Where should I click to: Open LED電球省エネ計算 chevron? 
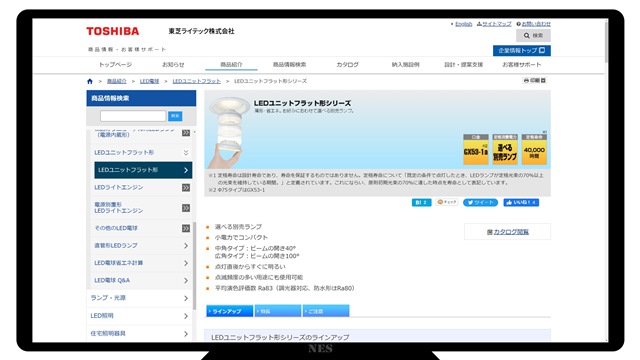point(186,263)
